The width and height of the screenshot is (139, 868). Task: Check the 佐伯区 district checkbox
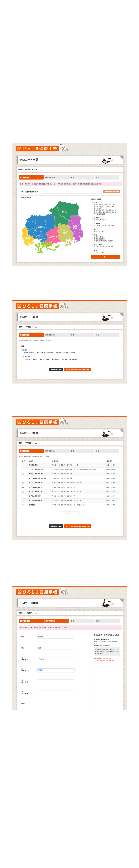(x=70, y=353)
